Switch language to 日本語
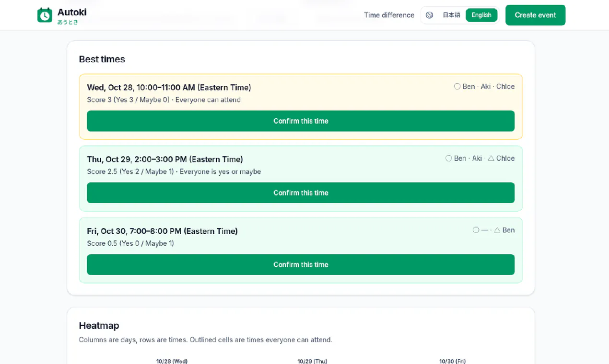 [x=451, y=15]
